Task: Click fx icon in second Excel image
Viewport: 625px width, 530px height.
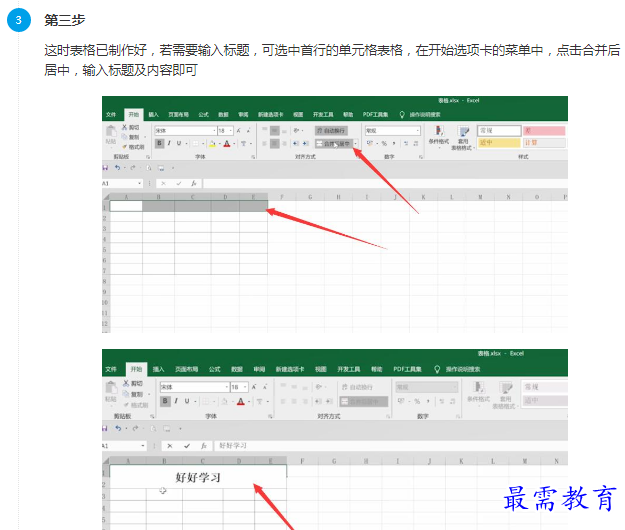Action: coord(204,446)
